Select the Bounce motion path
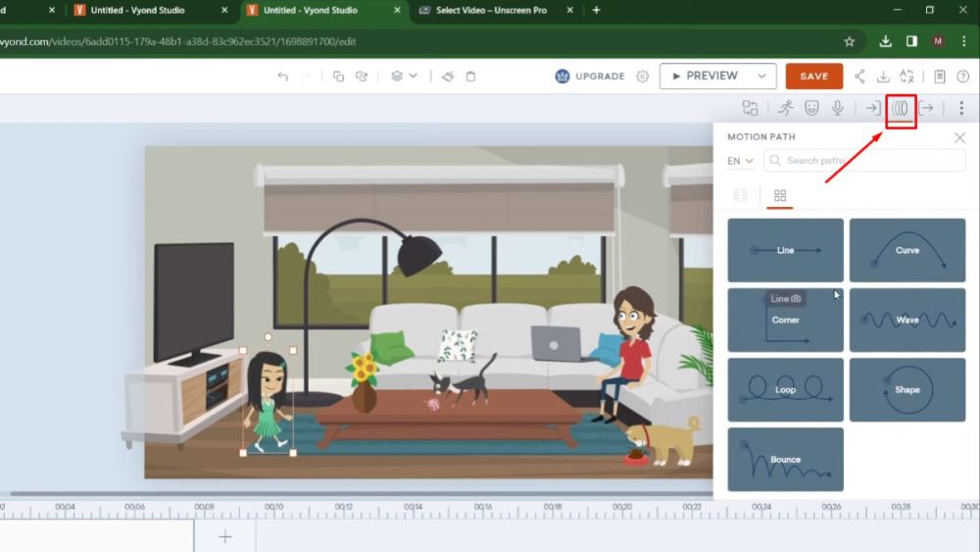This screenshot has width=980, height=552. click(785, 460)
